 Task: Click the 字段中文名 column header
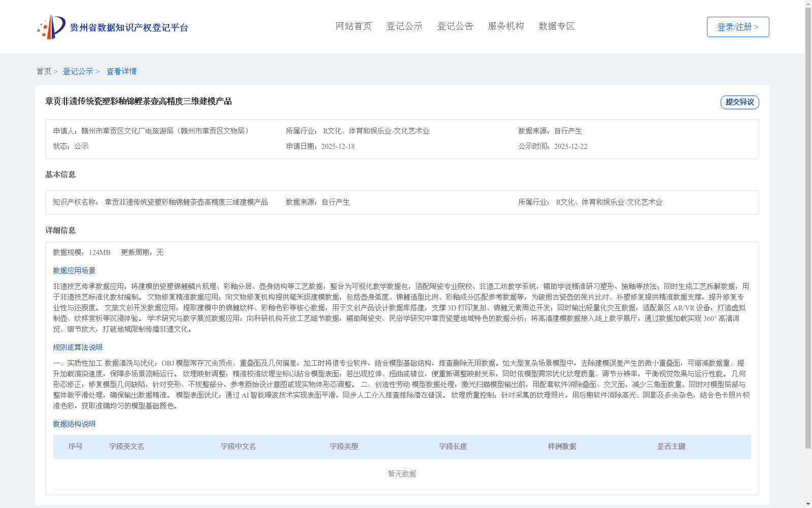point(238,447)
